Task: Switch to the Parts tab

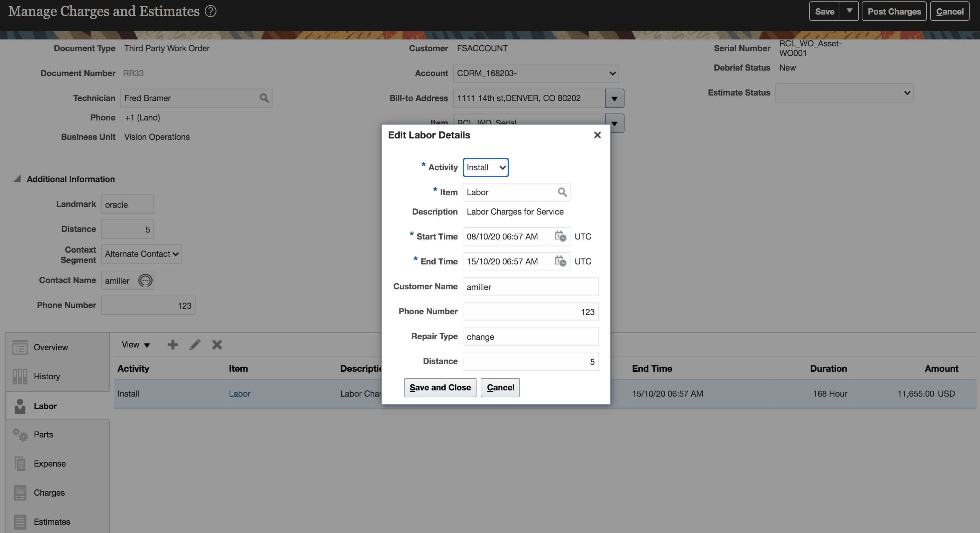Action: (x=43, y=435)
